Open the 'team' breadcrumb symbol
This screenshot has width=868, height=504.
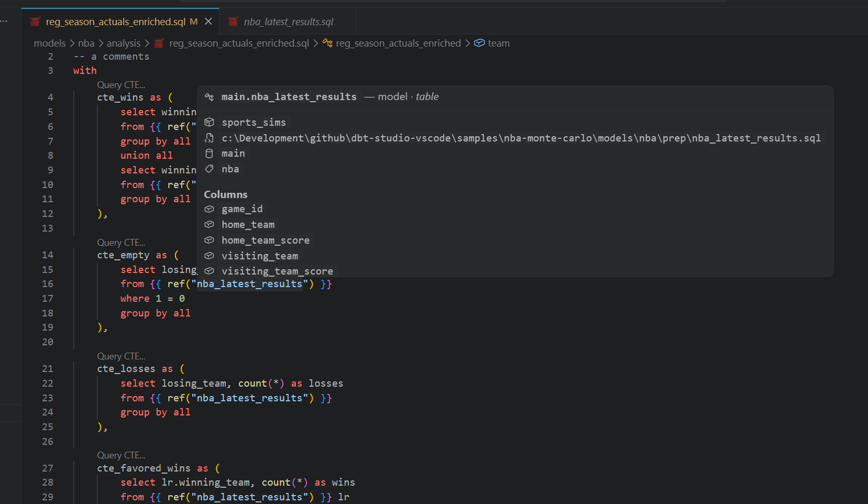(x=499, y=43)
